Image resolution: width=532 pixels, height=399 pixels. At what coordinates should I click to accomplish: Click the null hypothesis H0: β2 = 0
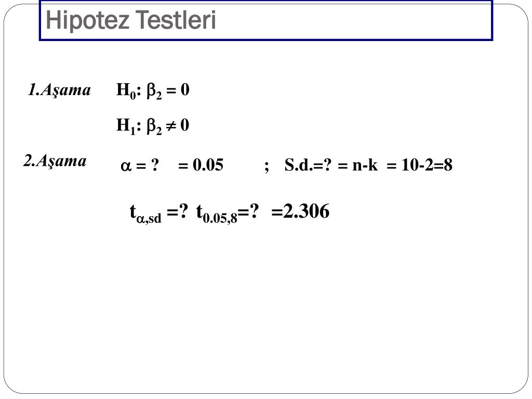(x=153, y=90)
